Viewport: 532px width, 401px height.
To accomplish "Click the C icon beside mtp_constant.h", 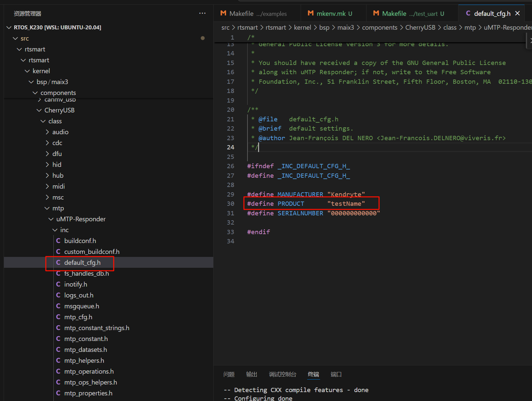I will tap(58, 339).
